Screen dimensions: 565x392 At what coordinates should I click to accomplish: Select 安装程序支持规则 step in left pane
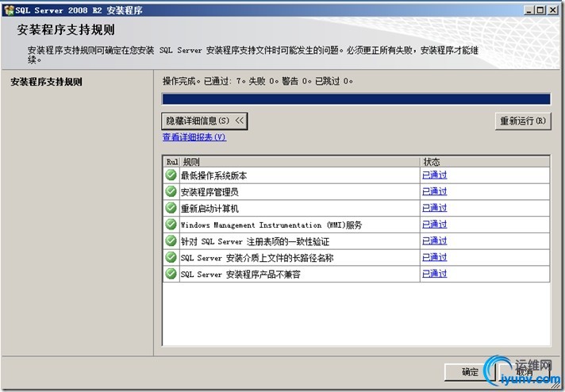(46, 82)
